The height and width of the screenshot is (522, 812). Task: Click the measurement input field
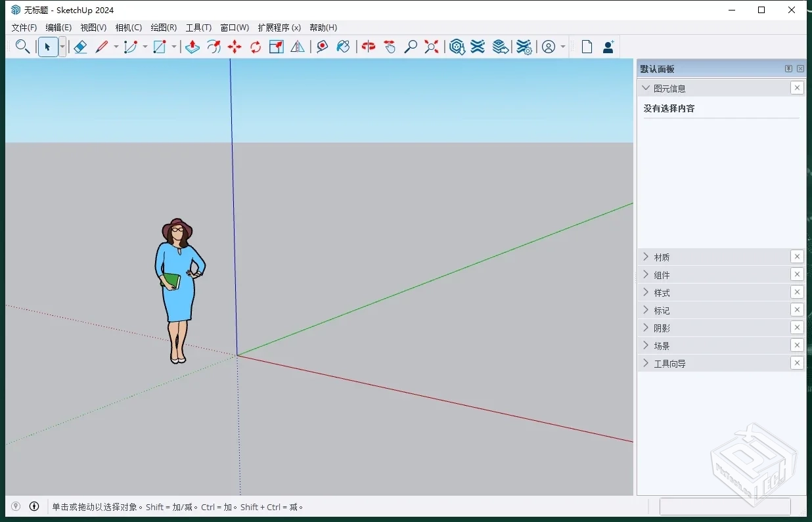coord(726,506)
